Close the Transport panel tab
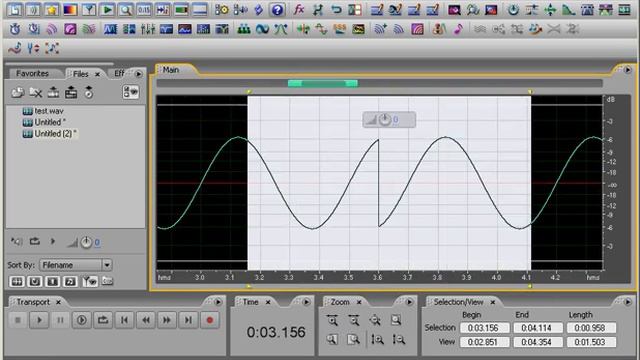 click(58, 302)
